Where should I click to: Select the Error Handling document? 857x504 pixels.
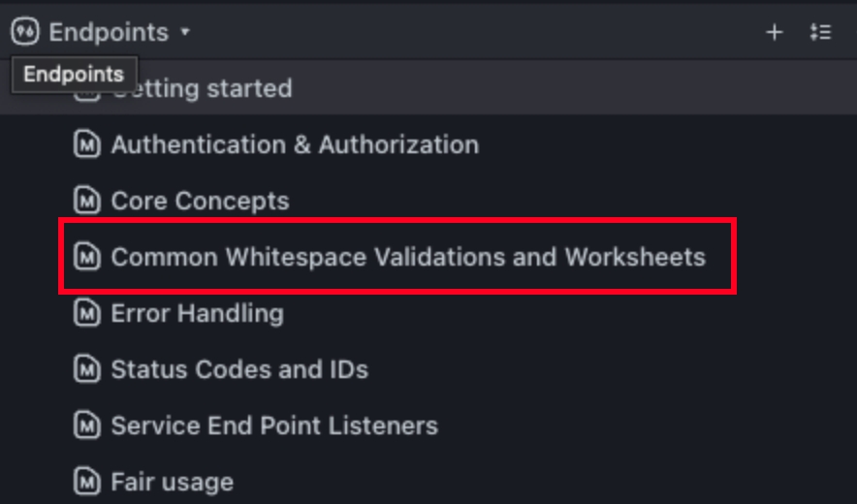pos(197,313)
